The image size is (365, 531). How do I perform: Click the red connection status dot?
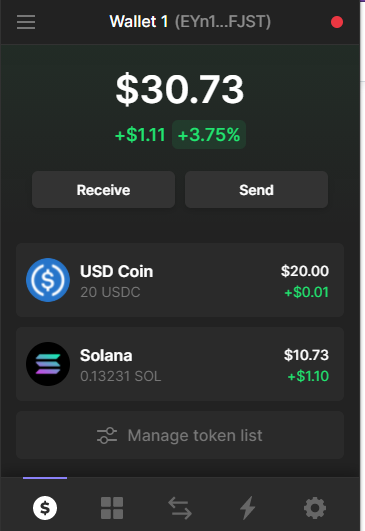tap(337, 22)
